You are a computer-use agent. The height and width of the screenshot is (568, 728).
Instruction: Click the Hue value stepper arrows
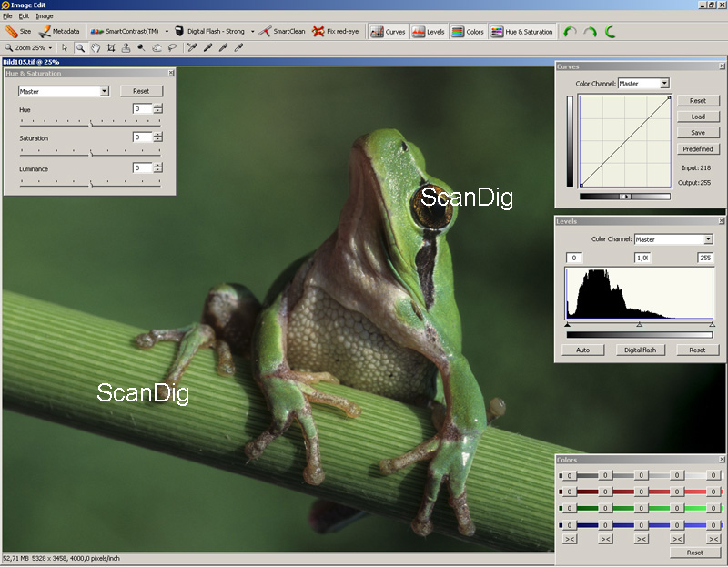click(158, 108)
